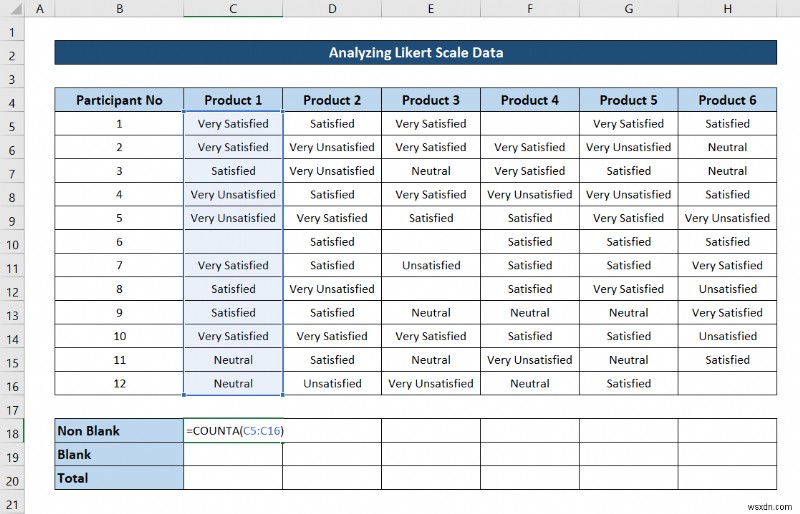This screenshot has height=514, width=800.
Task: Select column B header
Action: tap(119, 8)
